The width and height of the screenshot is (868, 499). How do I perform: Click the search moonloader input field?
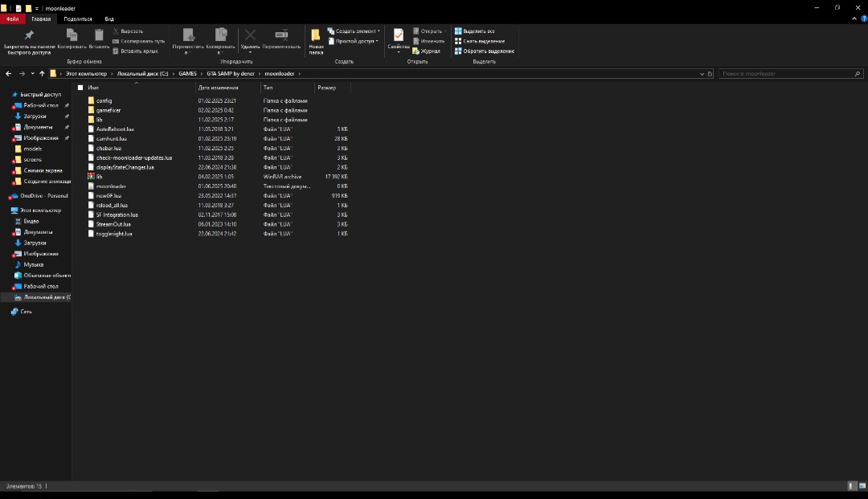tap(786, 73)
